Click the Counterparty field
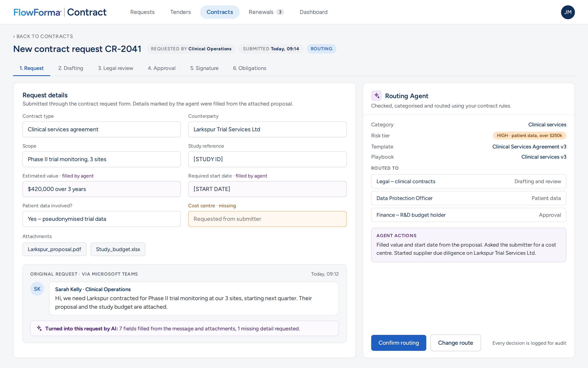Image resolution: width=588 pixels, height=368 pixels. [x=267, y=129]
